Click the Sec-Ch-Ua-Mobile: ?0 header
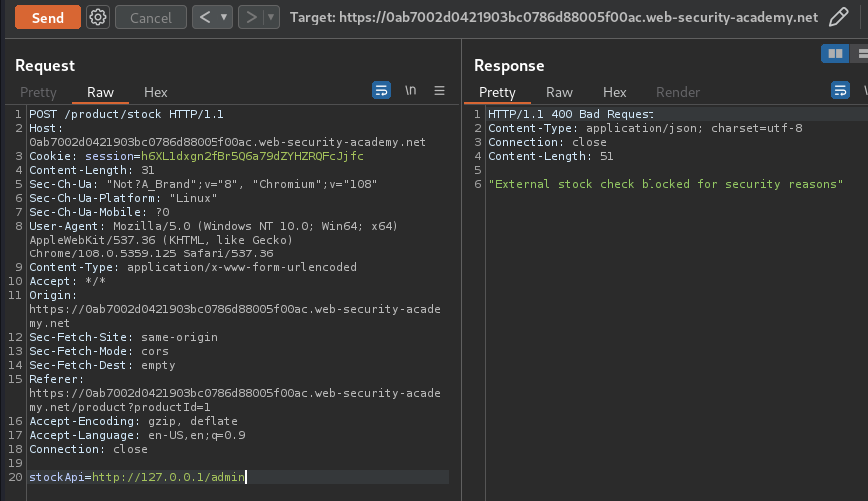Image resolution: width=868 pixels, height=501 pixels. [x=99, y=212]
